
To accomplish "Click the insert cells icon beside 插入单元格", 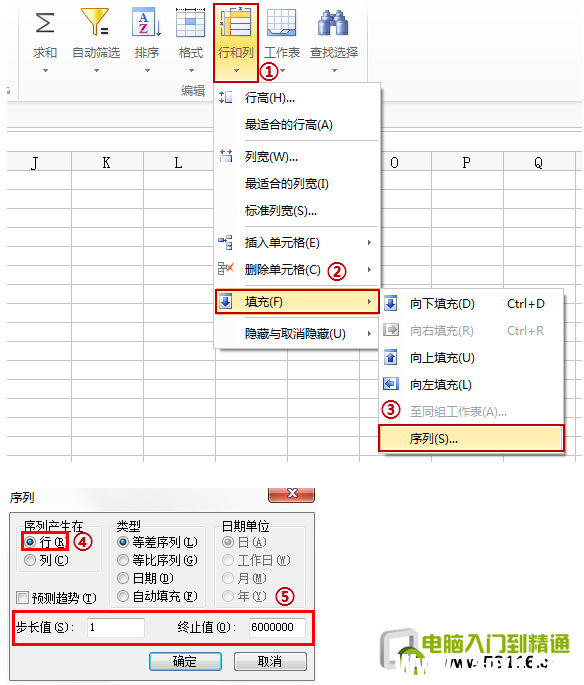I will click(225, 242).
